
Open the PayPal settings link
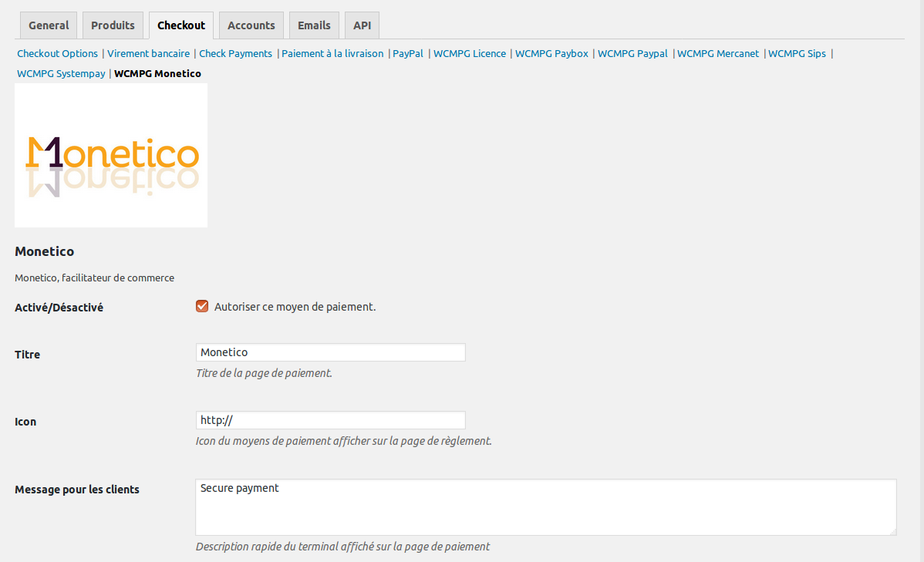[408, 54]
